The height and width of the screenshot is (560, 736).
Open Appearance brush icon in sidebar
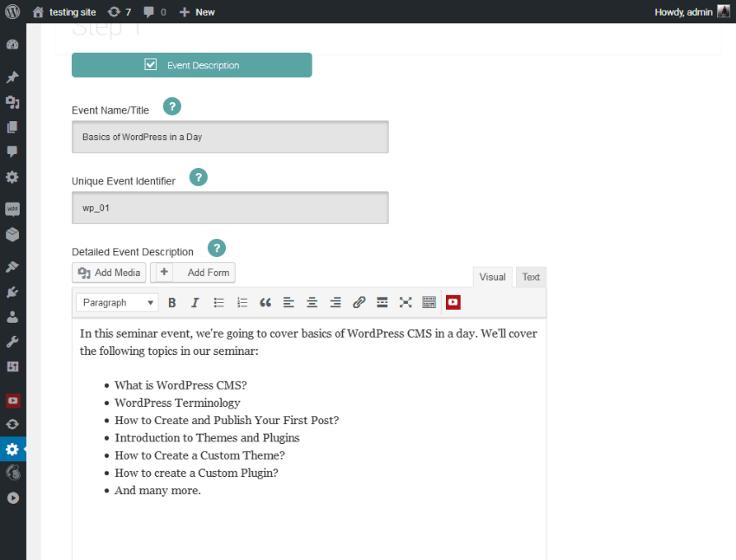13,267
